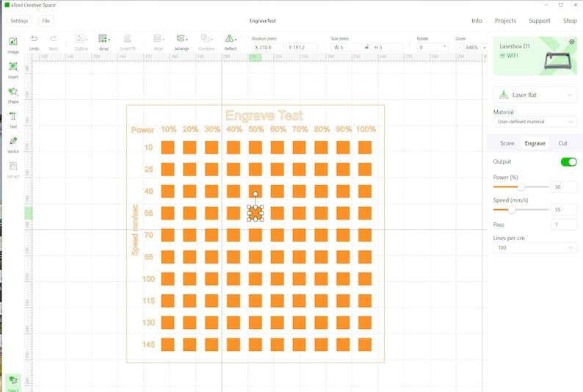Screen dimensions: 583x392
Task: Click the X position field
Action: [x=268, y=48]
